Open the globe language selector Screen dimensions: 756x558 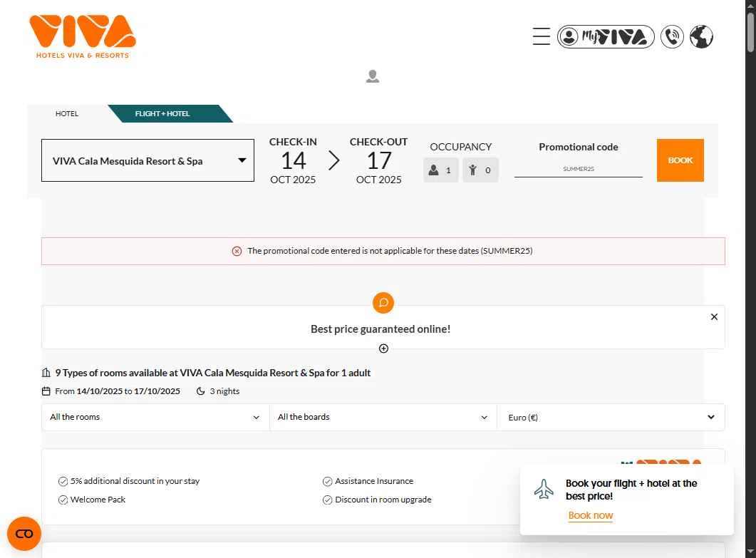point(701,36)
